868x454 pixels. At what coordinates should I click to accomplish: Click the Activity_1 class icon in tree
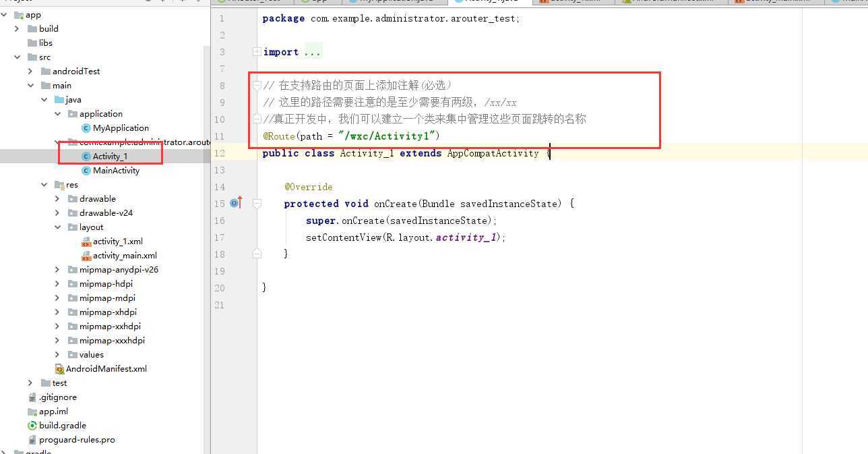pyautogui.click(x=86, y=157)
